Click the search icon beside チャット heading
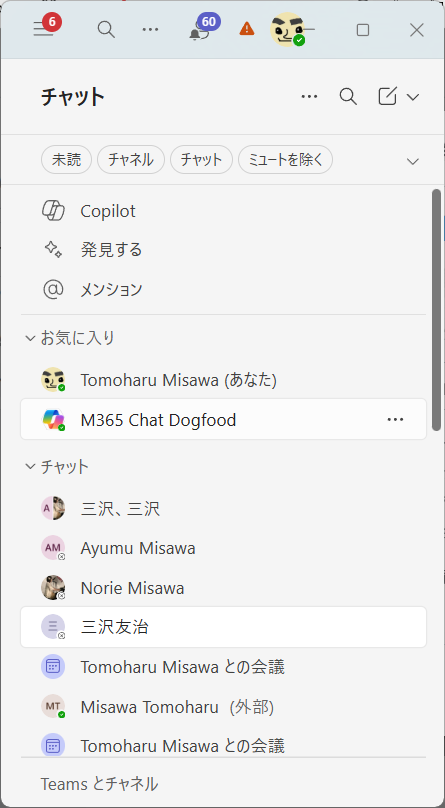 (348, 96)
